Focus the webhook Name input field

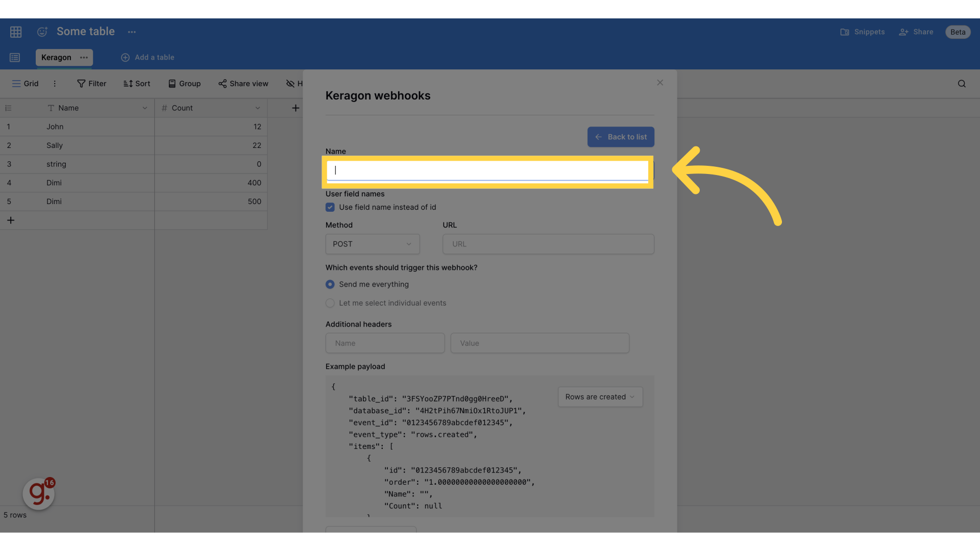coord(487,170)
